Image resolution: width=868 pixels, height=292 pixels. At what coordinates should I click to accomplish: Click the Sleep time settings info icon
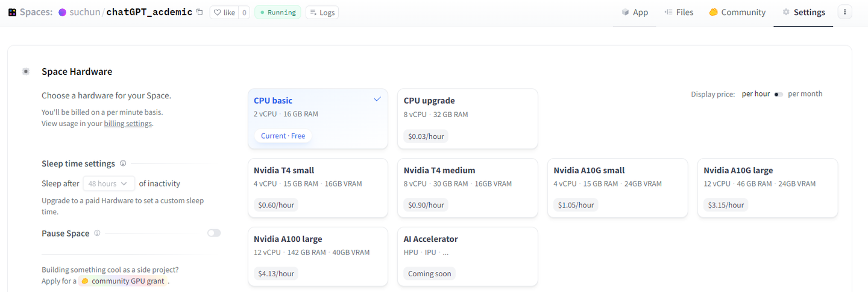123,163
